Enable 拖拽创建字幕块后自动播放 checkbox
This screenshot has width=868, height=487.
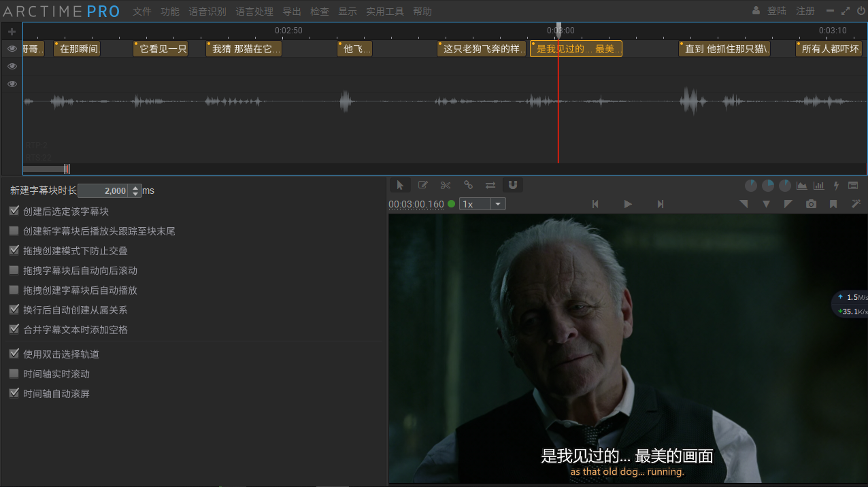click(x=14, y=290)
